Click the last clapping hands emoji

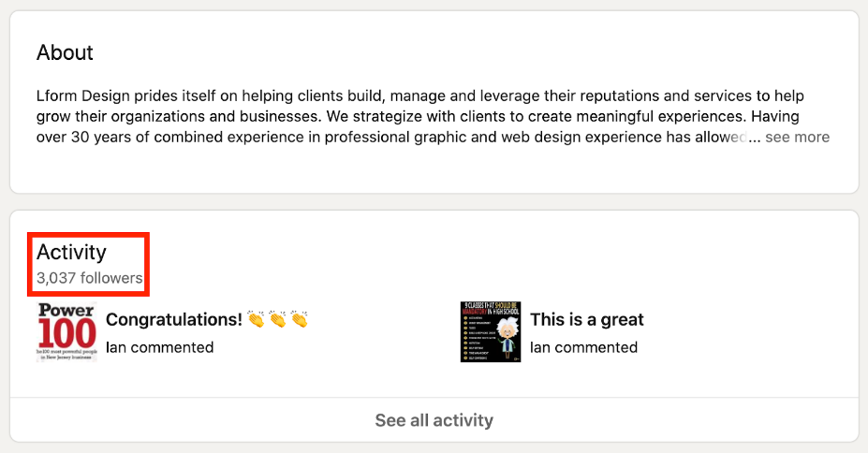tap(299, 320)
